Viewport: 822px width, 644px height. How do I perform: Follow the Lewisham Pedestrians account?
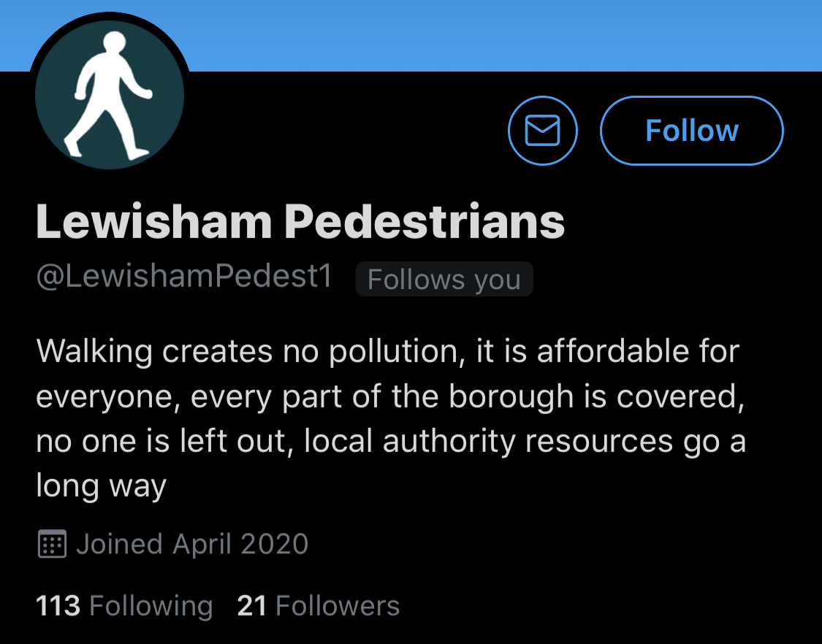click(691, 131)
